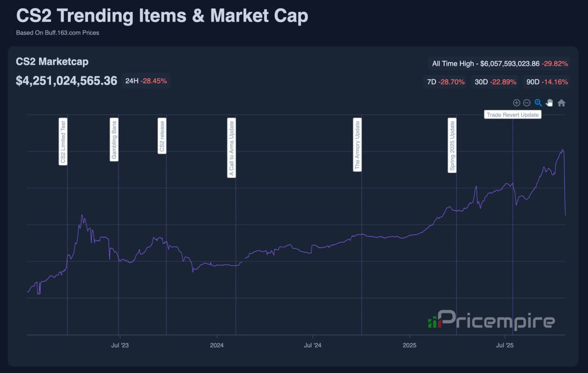
Task: Click the Gambling Bans annotation label
Action: click(x=114, y=139)
